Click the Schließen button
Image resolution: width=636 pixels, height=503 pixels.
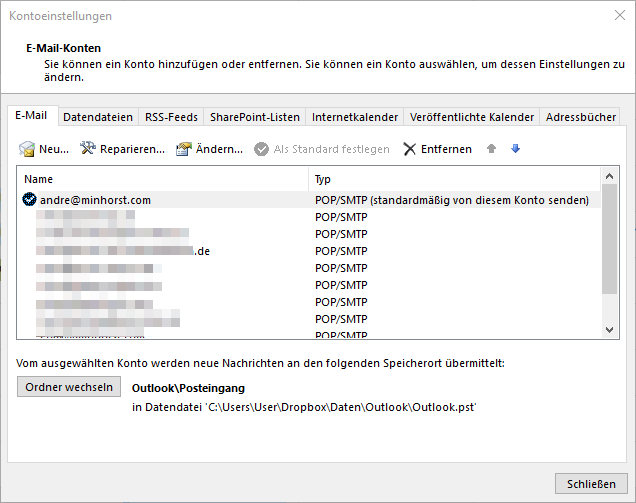(x=591, y=484)
